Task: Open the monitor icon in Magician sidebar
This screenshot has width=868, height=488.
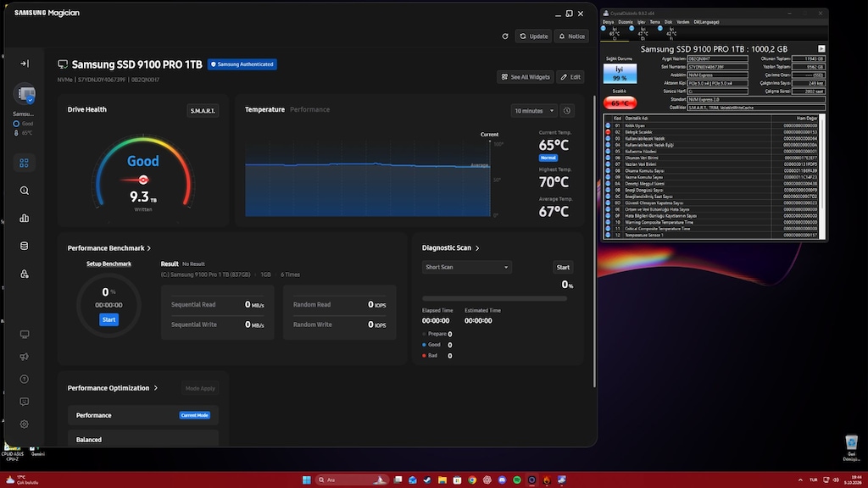Action: click(25, 334)
